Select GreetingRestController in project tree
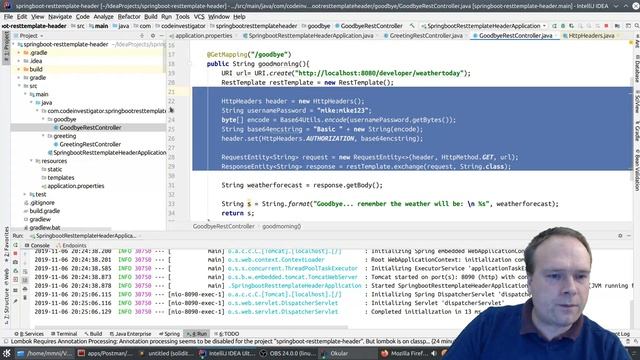 click(90, 144)
